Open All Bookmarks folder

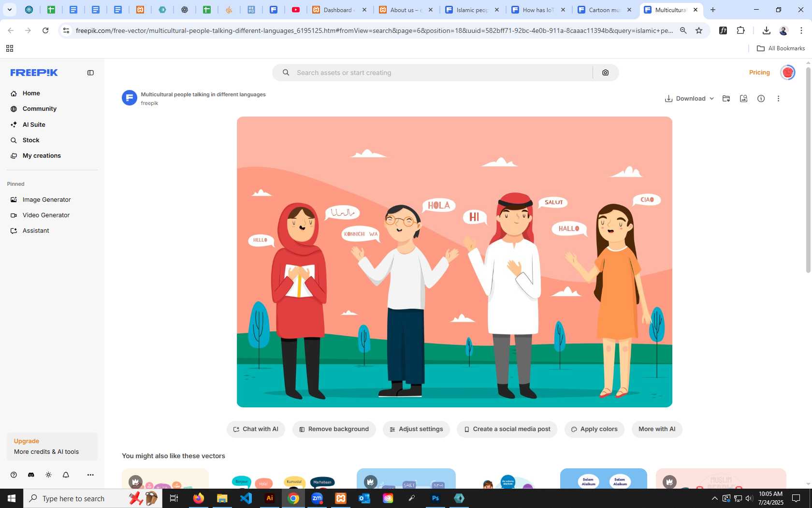pyautogui.click(x=781, y=48)
